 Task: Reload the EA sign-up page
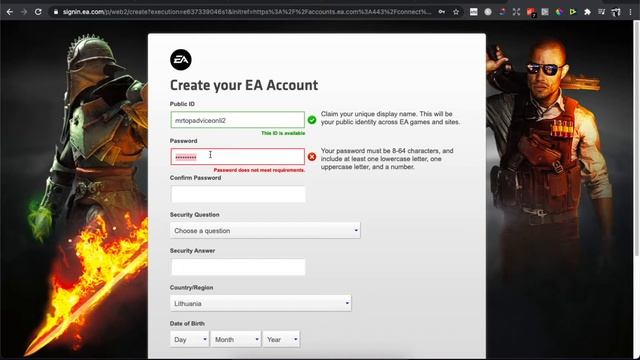pyautogui.click(x=38, y=12)
